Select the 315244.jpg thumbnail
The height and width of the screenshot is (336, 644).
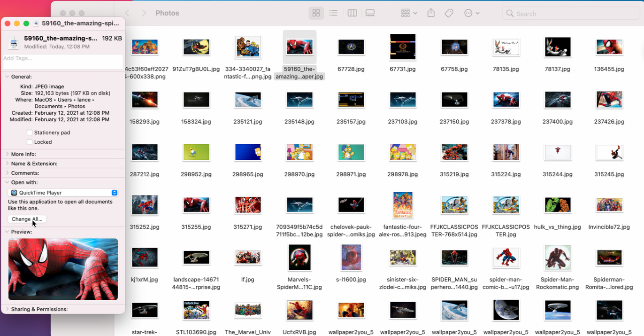tap(558, 152)
